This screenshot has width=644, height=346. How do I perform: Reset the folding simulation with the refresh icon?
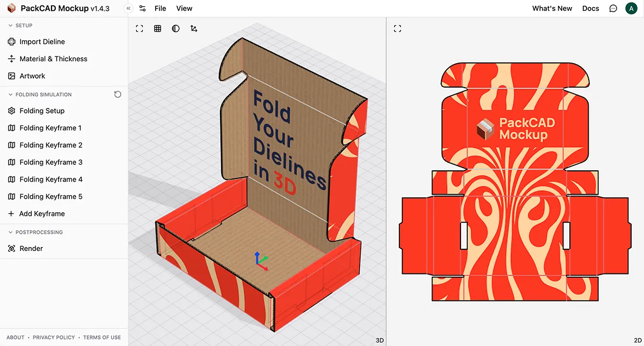pos(118,94)
